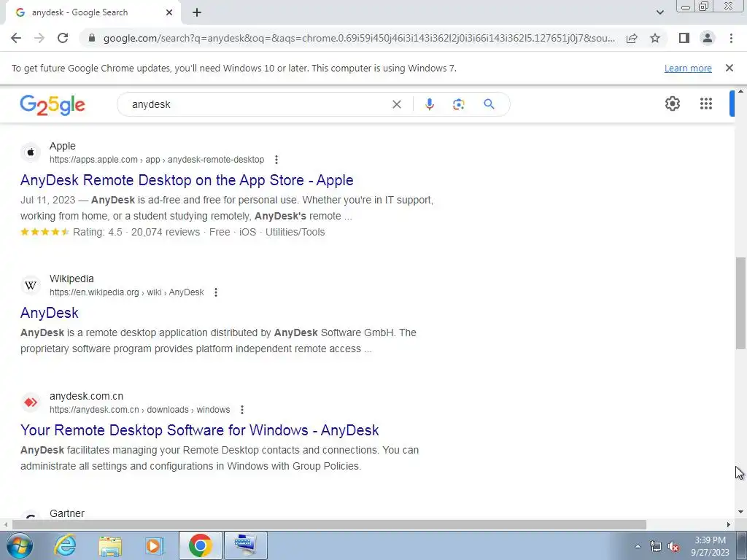Screen dimensions: 747x560
Task: Click into the anydesk search field
Action: [x=258, y=104]
